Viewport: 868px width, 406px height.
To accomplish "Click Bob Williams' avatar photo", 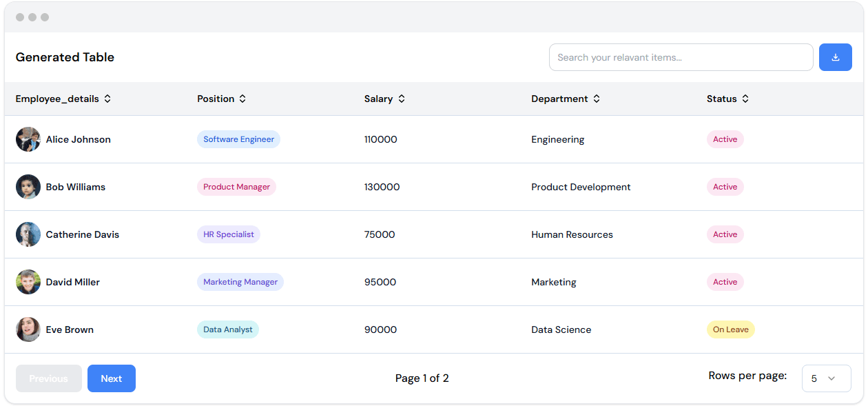I will tap(28, 187).
